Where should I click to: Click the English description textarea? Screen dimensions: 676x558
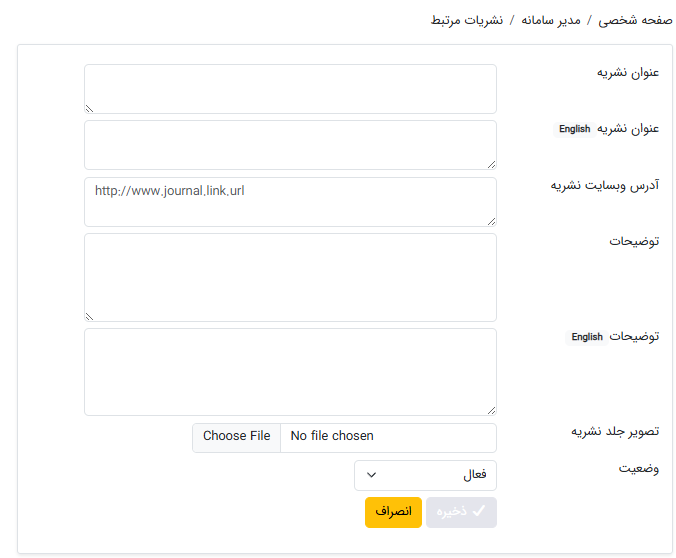point(290,371)
